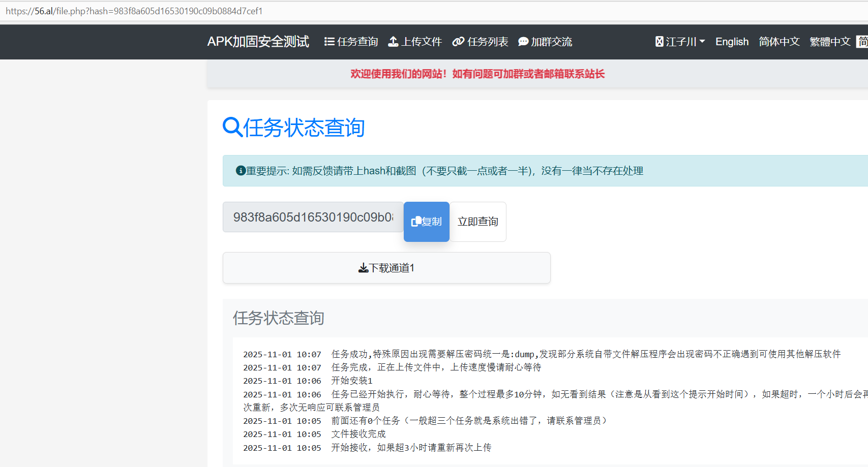Select the log line 开始安装1
Image resolution: width=868 pixels, height=467 pixels.
308,381
